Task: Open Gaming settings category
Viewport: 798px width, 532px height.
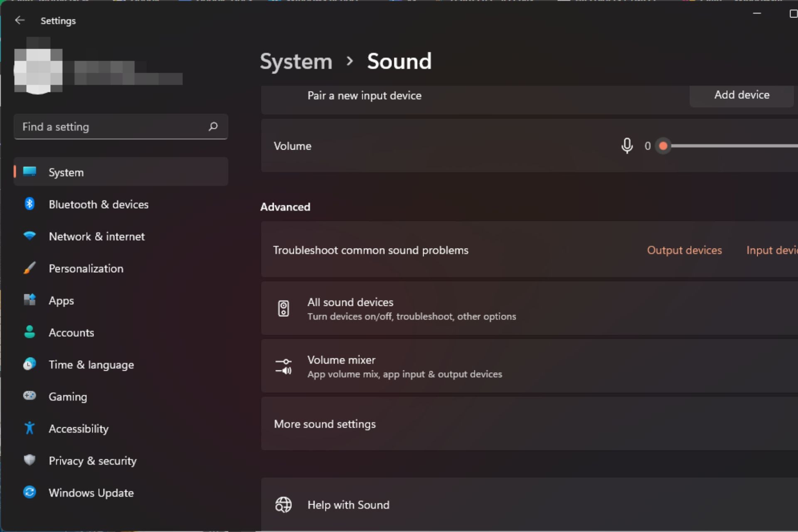Action: coord(68,397)
